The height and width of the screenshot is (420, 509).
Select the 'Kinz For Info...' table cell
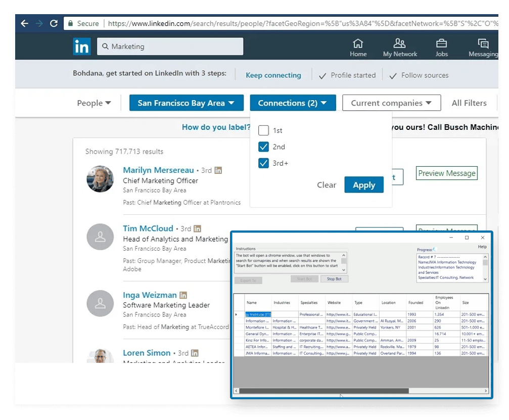coord(258,341)
